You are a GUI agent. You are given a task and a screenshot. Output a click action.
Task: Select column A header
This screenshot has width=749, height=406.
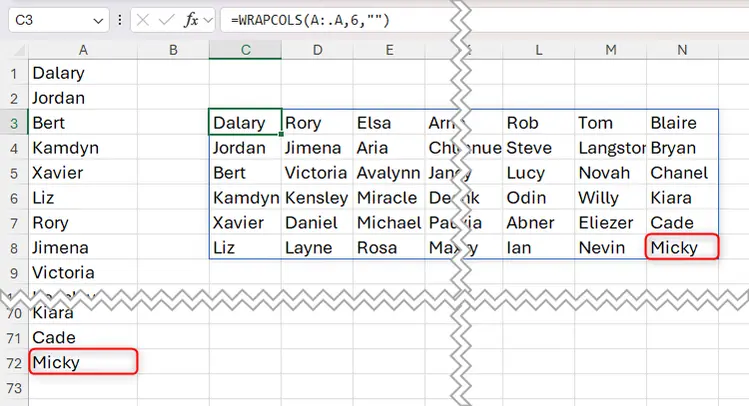coord(82,49)
